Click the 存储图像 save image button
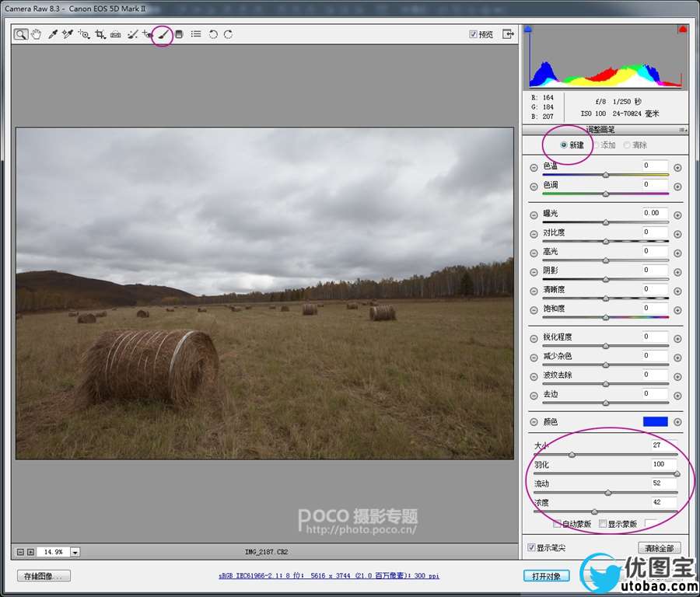 44,576
